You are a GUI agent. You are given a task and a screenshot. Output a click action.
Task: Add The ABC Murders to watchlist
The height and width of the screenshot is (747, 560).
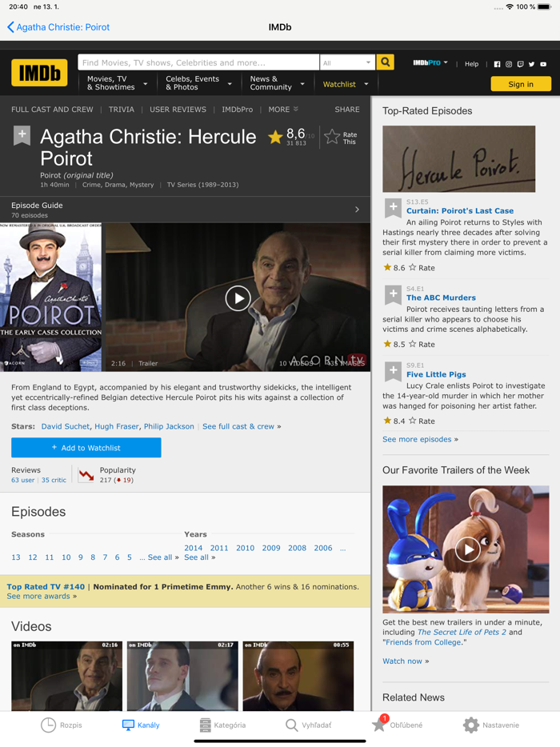tap(393, 295)
